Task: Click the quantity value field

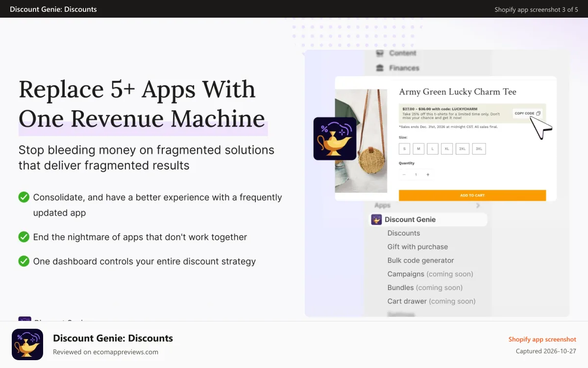Action: (x=416, y=175)
